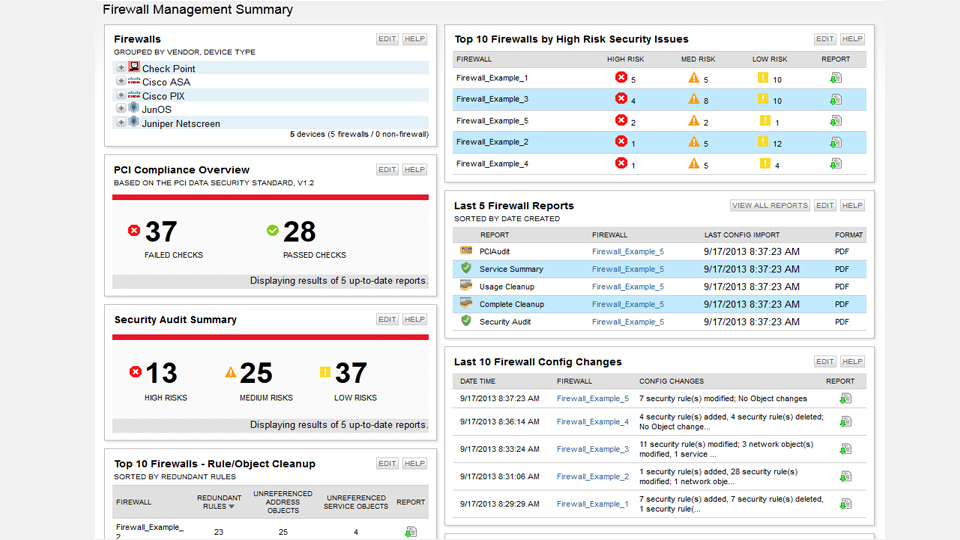
Task: Click Edit button in Security Audit Summary
Action: click(x=387, y=319)
